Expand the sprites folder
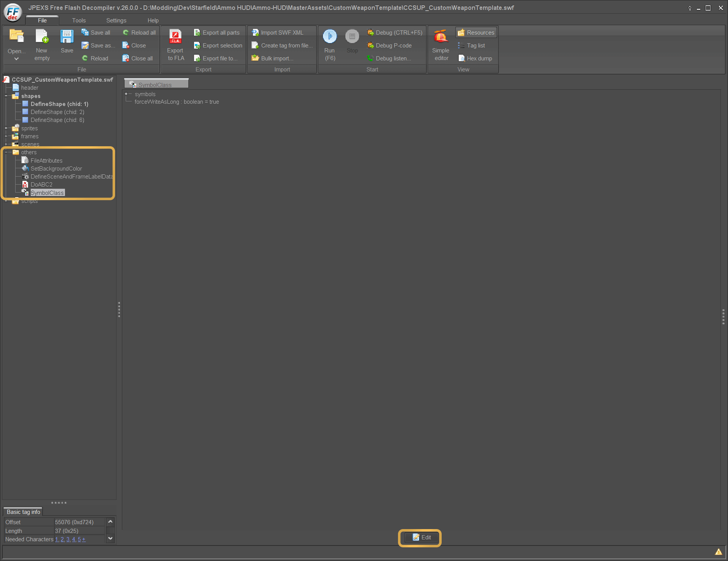This screenshot has height=561, width=728. [x=6, y=128]
